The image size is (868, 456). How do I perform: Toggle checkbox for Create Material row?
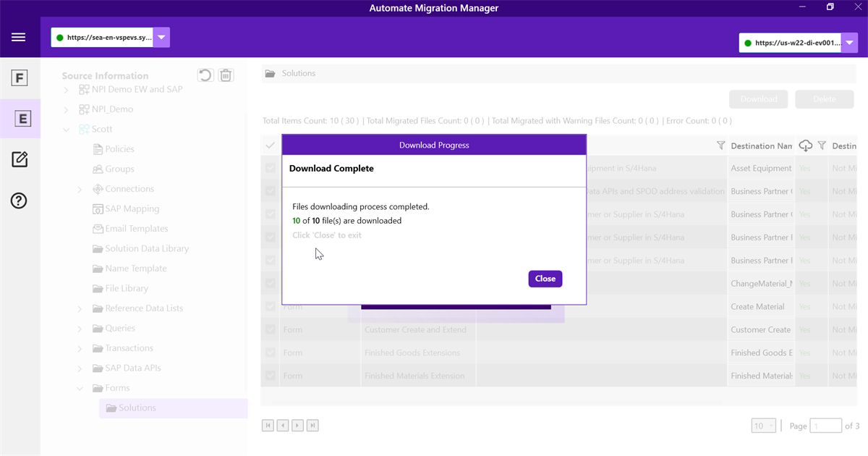(x=271, y=307)
